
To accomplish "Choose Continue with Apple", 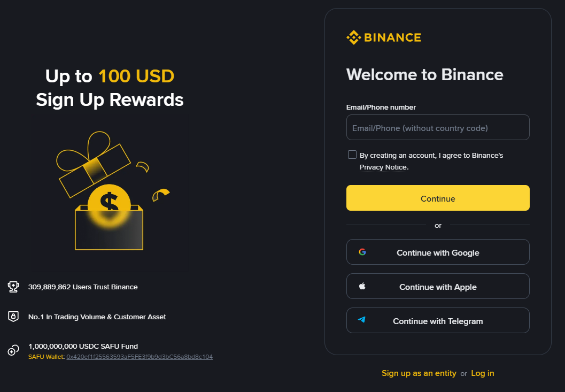I will [438, 287].
